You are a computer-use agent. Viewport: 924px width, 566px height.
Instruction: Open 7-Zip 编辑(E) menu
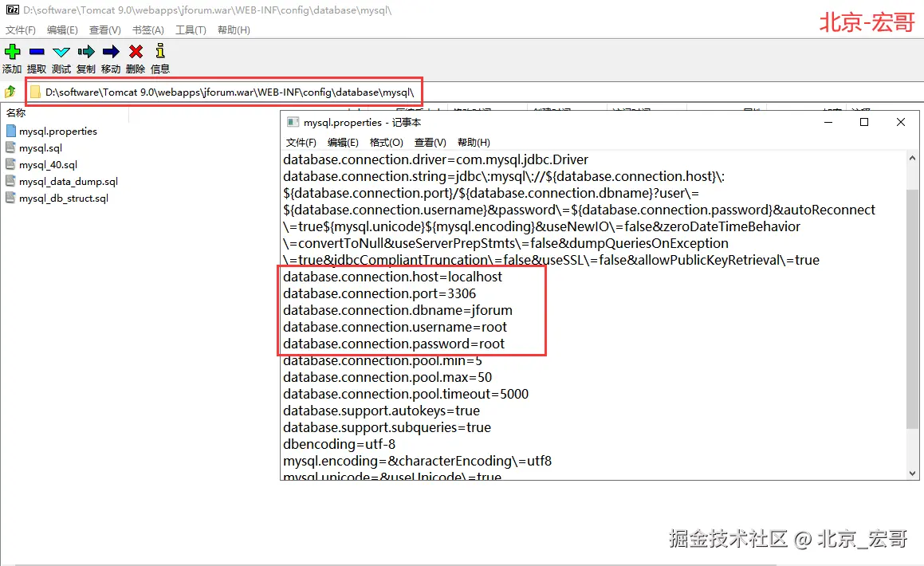(62, 30)
